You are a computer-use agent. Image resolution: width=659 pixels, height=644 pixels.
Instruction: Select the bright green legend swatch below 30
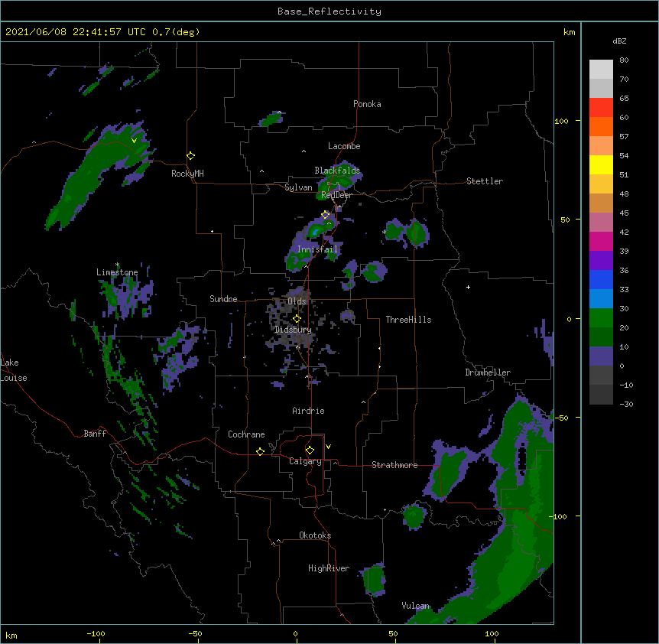[601, 318]
